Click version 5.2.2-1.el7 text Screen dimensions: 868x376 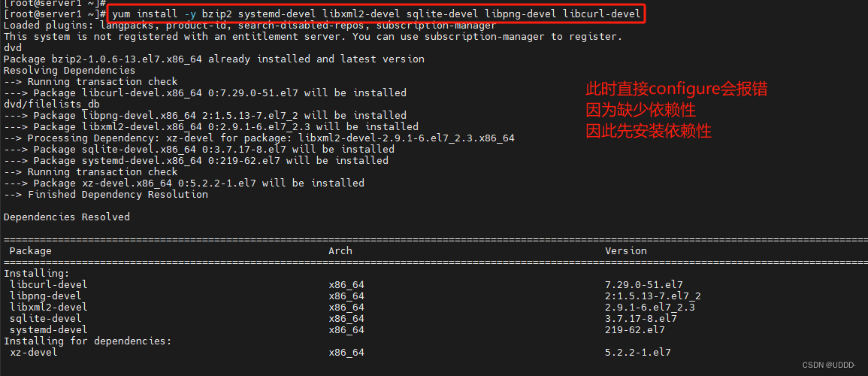[638, 352]
